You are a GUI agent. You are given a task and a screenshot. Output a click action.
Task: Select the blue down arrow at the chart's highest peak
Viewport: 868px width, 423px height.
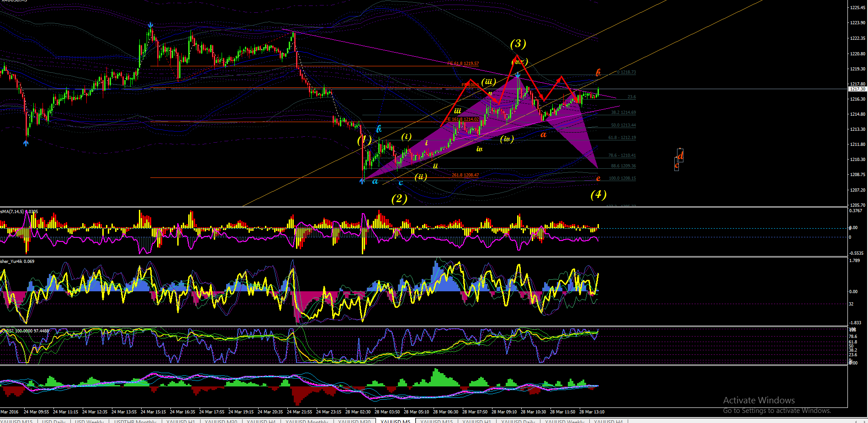[x=150, y=25]
